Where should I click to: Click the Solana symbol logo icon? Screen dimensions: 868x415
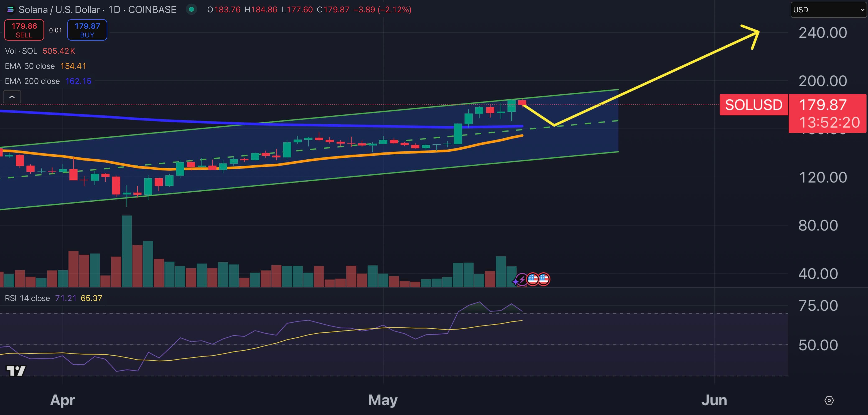coord(10,9)
